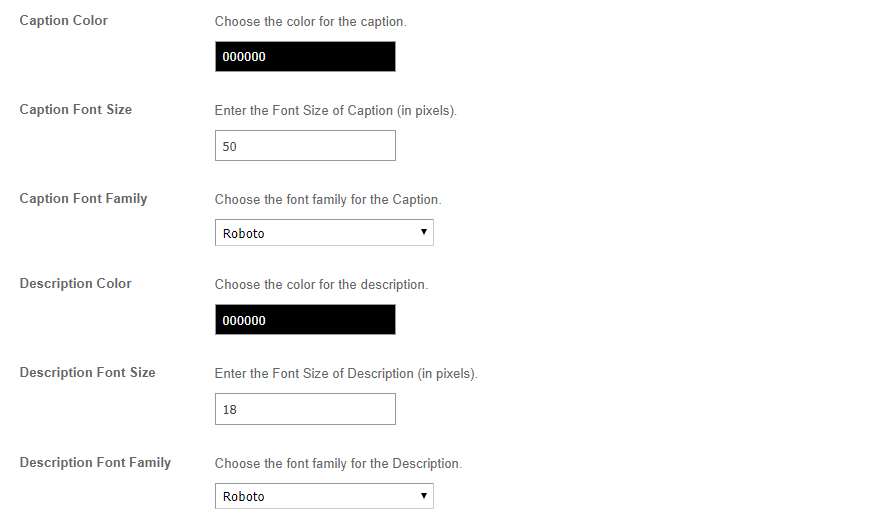Click the "Caption Color" setting label
The height and width of the screenshot is (523, 880).
pos(64,20)
